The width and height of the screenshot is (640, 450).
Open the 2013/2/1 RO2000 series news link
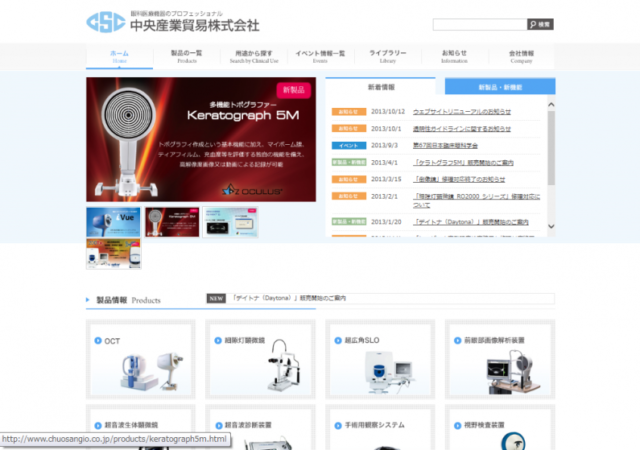tap(476, 200)
